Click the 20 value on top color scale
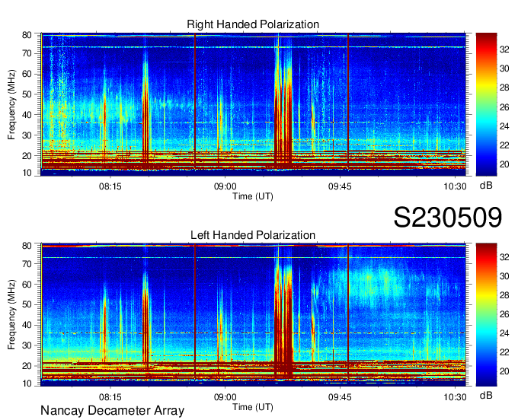 tap(504, 164)
